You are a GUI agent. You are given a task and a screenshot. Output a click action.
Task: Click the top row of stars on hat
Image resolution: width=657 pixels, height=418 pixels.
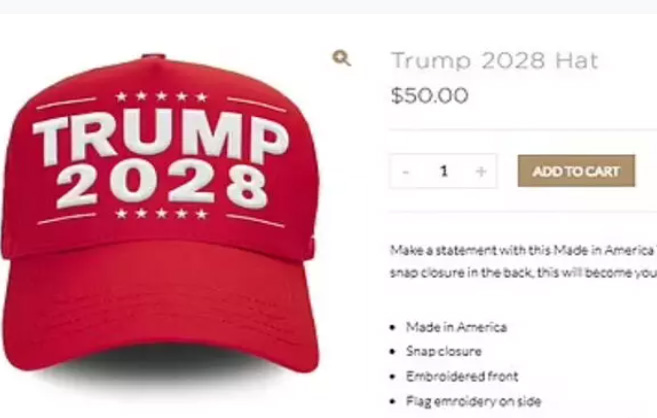coord(161,97)
